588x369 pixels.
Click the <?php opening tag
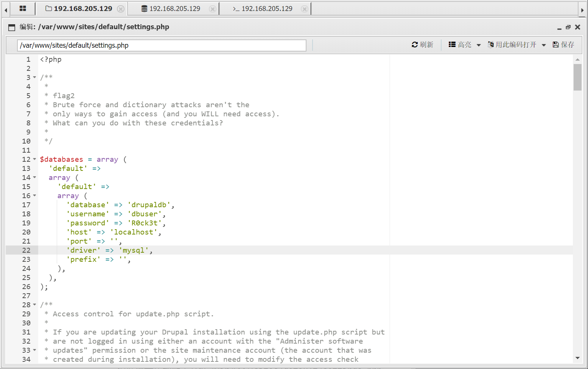point(51,59)
